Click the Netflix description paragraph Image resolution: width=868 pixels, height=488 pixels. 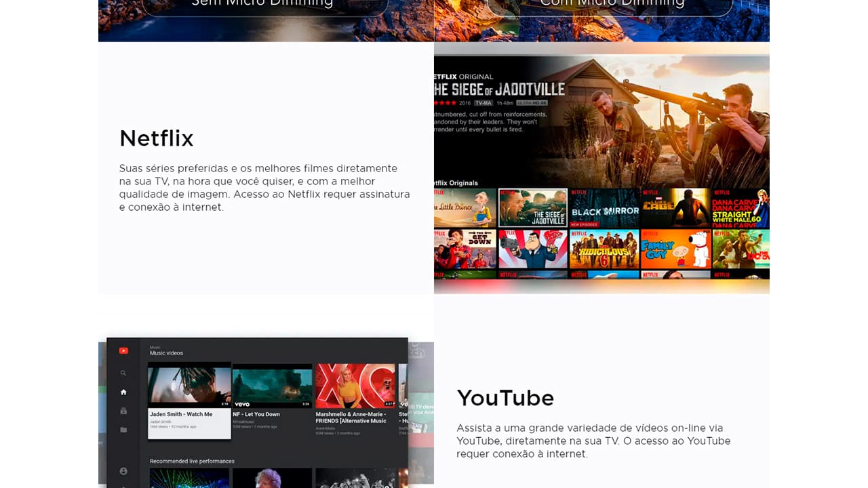click(x=264, y=188)
